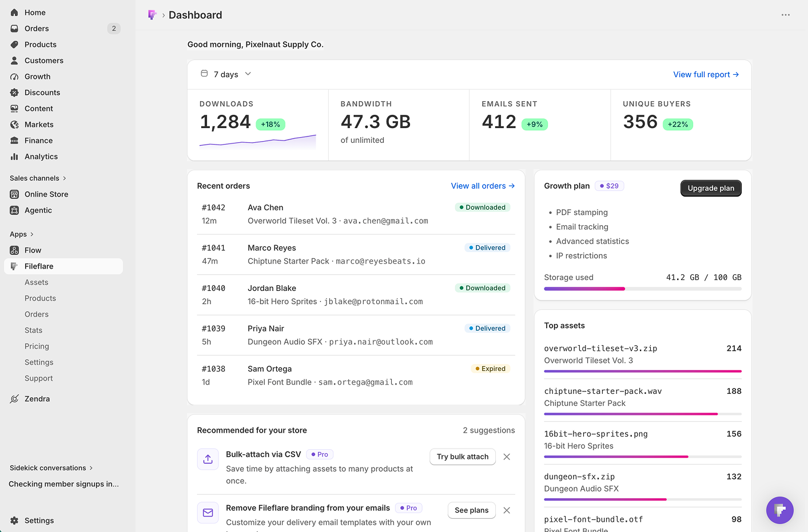Open Fileflare Stats submenu item
This screenshot has width=808, height=532.
coord(33,330)
